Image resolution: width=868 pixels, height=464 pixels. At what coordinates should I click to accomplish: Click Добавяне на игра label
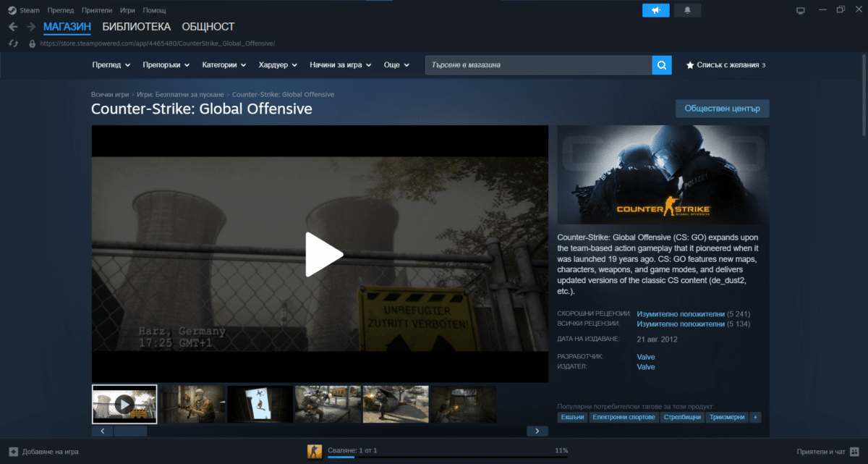click(x=51, y=452)
